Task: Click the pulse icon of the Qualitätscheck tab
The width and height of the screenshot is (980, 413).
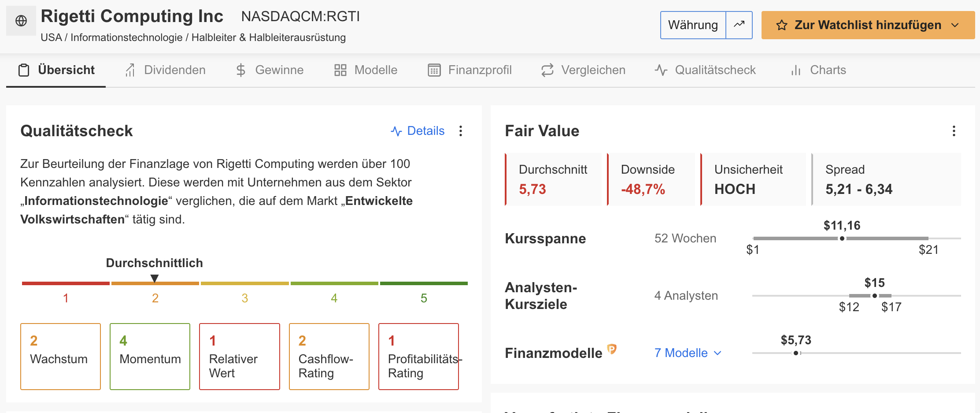Action: pos(661,70)
